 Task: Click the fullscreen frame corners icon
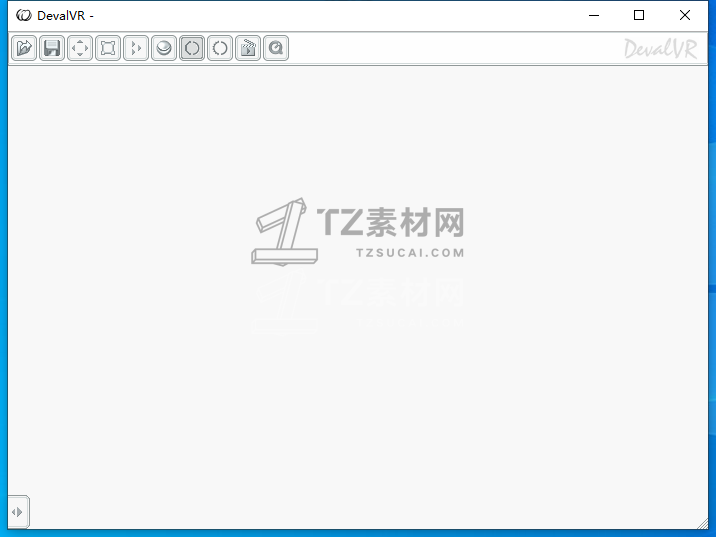tap(108, 48)
